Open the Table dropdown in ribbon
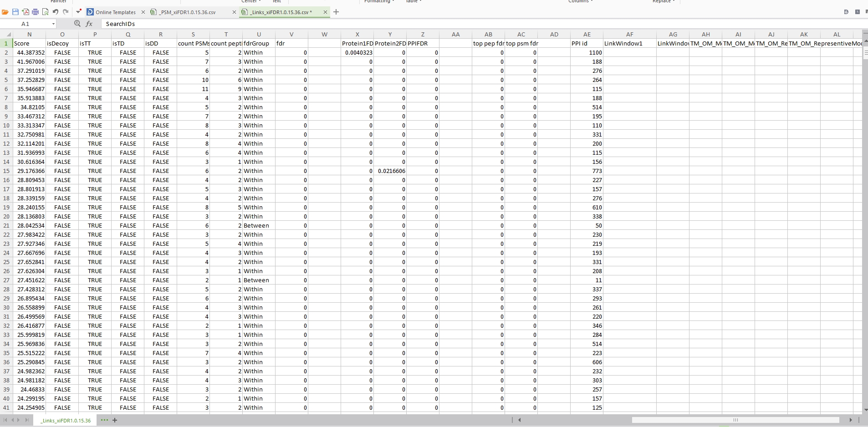The height and width of the screenshot is (427, 868). tap(414, 1)
